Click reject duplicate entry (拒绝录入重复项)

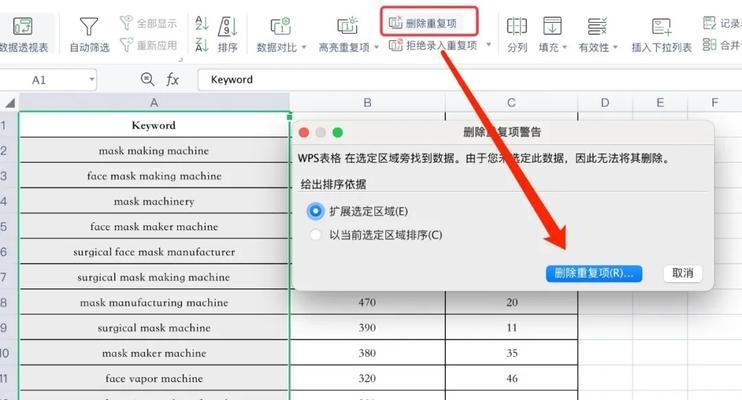tap(433, 45)
